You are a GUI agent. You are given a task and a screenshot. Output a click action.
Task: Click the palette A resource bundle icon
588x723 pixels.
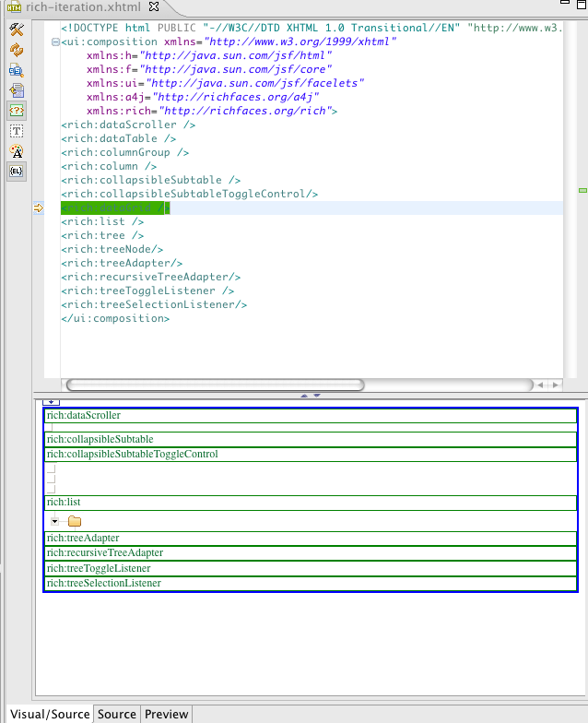(17, 151)
